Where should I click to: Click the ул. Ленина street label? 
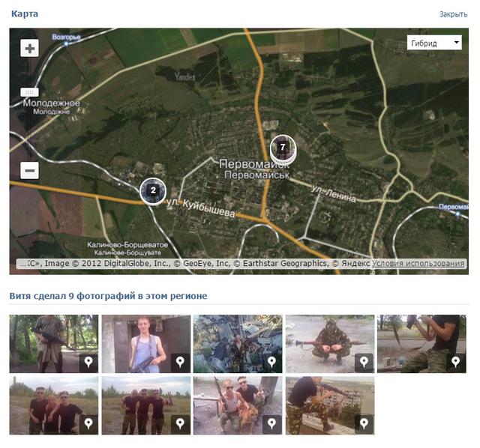click(334, 194)
